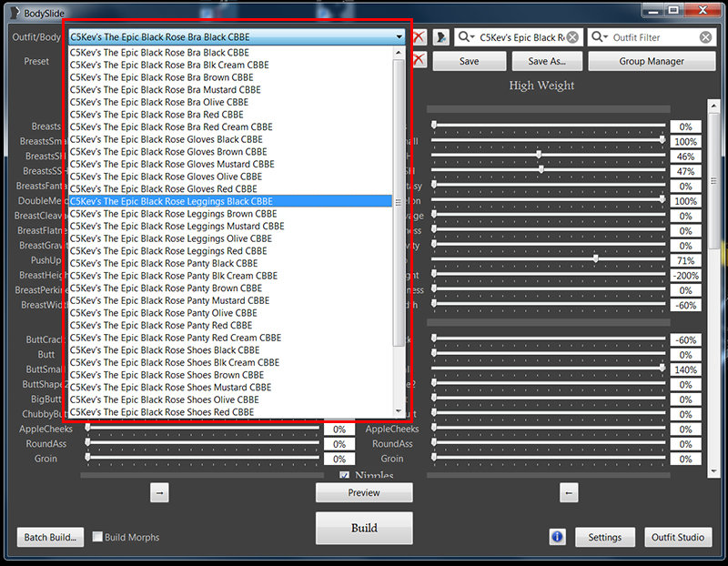Select Epic Black Rose Panty Red Cream CBBE
Viewport: 728px width, 566px height.
(x=230, y=338)
